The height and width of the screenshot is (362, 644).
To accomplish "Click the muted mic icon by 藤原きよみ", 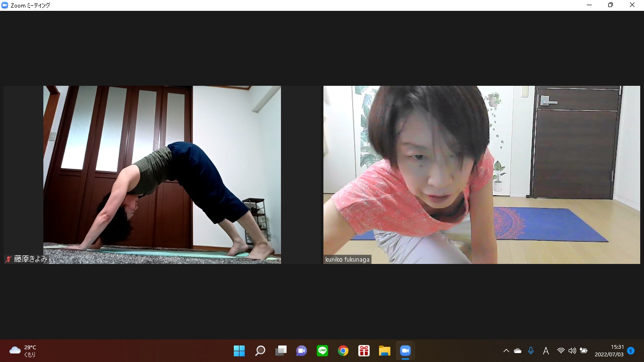I will [x=8, y=259].
